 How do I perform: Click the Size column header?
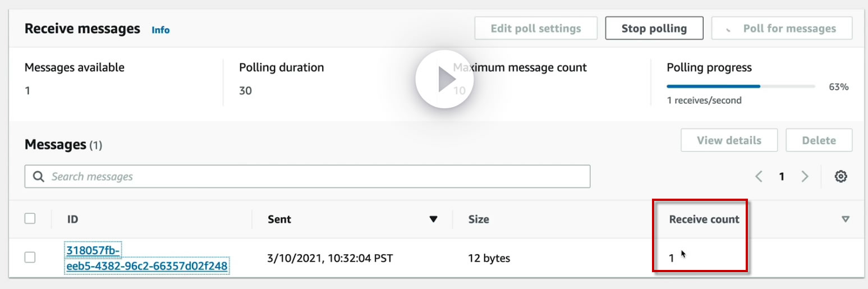tap(479, 219)
